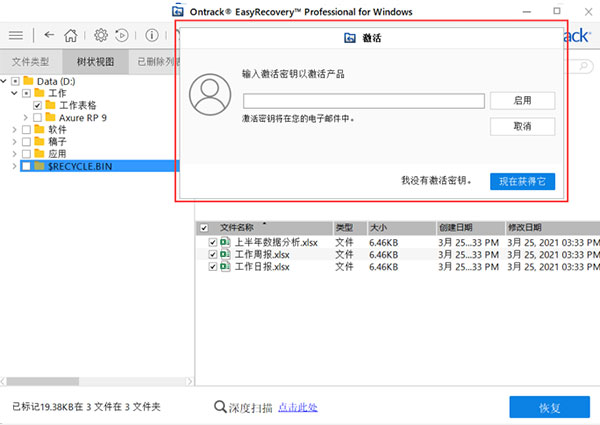The image size is (600, 425).
Task: Click the 启用 activate button
Action: point(522,101)
